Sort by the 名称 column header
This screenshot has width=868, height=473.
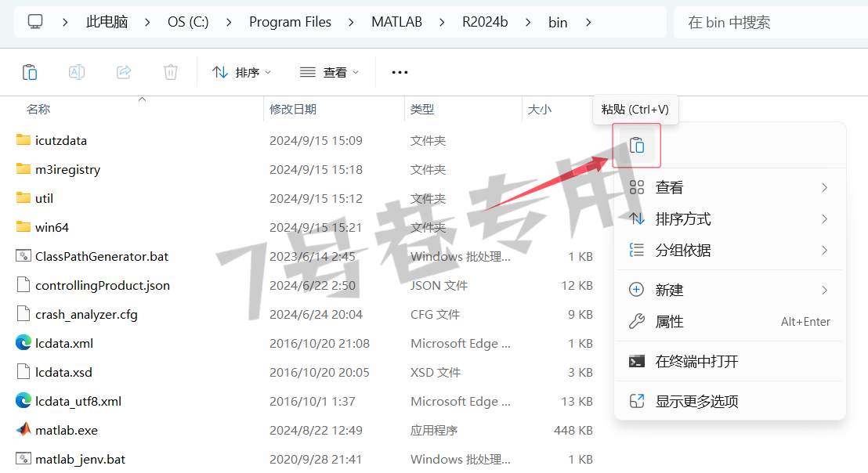pyautogui.click(x=38, y=110)
